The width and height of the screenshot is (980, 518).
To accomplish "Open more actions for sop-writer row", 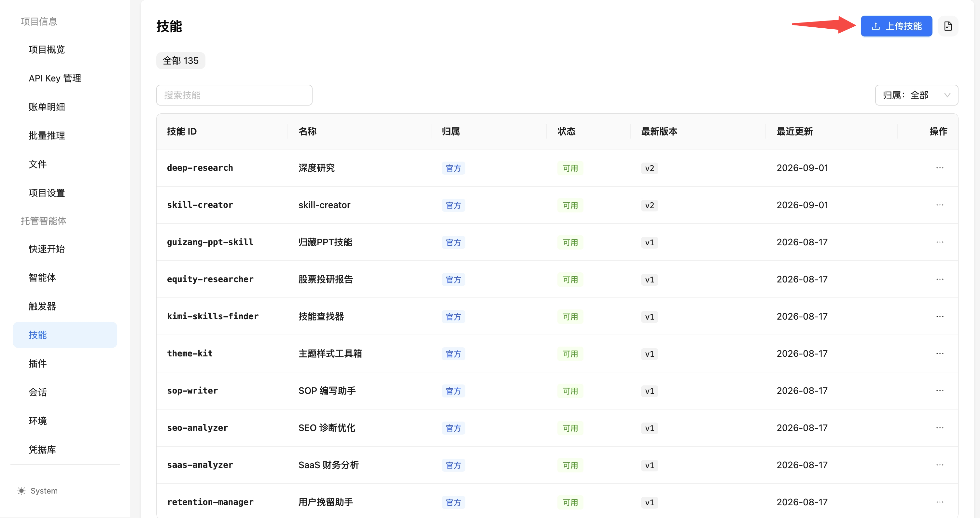I will (940, 391).
